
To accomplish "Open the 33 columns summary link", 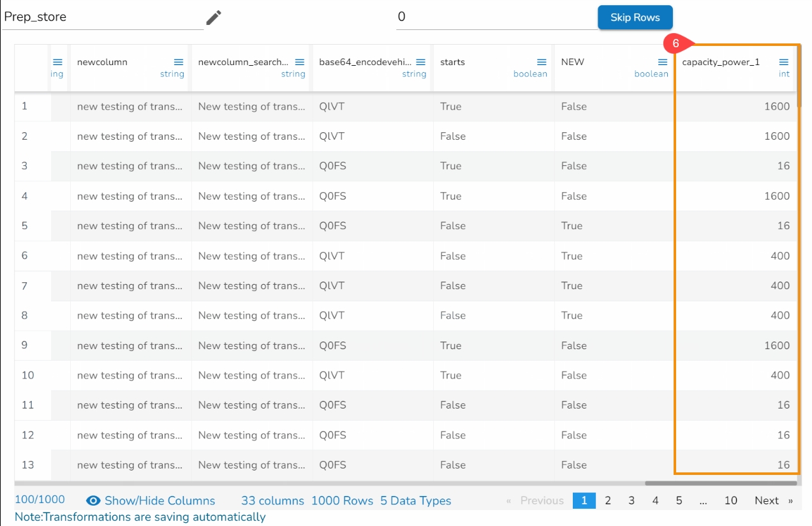I will pyautogui.click(x=272, y=501).
